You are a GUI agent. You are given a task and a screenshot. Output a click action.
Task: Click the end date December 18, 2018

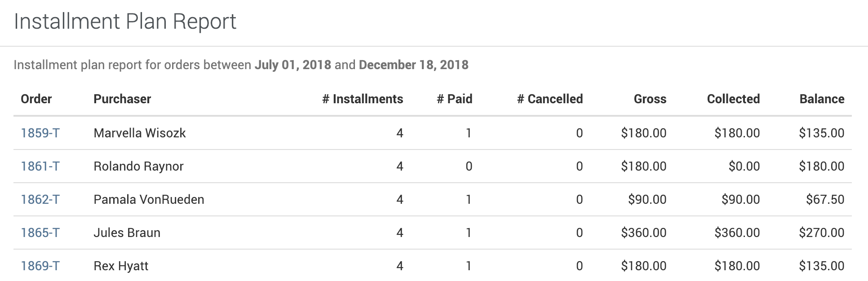pyautogui.click(x=413, y=65)
